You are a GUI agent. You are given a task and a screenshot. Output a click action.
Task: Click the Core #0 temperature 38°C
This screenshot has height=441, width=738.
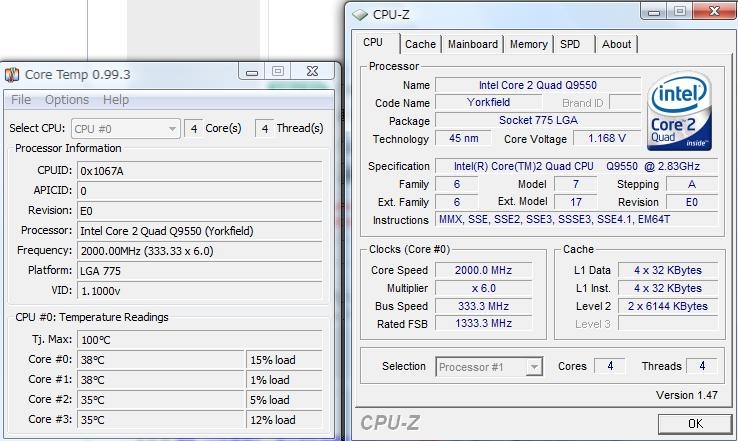pyautogui.click(x=160, y=360)
